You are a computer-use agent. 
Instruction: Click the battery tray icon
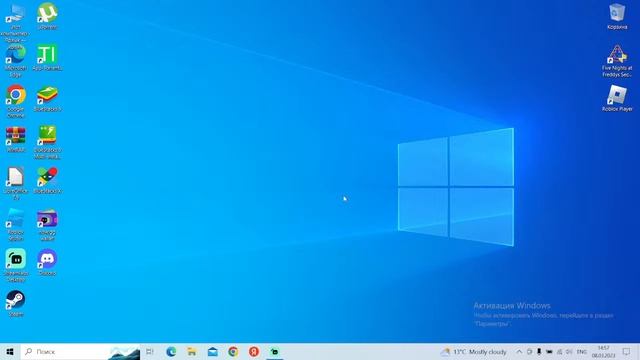[549, 351]
